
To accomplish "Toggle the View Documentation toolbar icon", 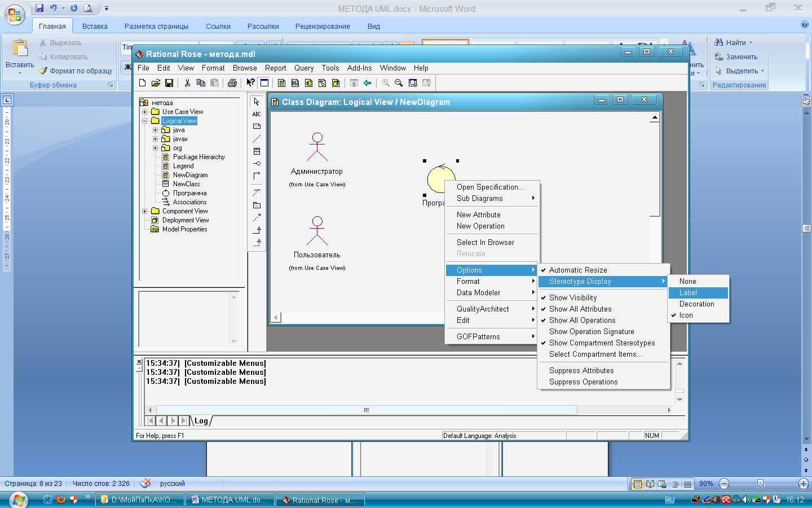I will (x=264, y=83).
